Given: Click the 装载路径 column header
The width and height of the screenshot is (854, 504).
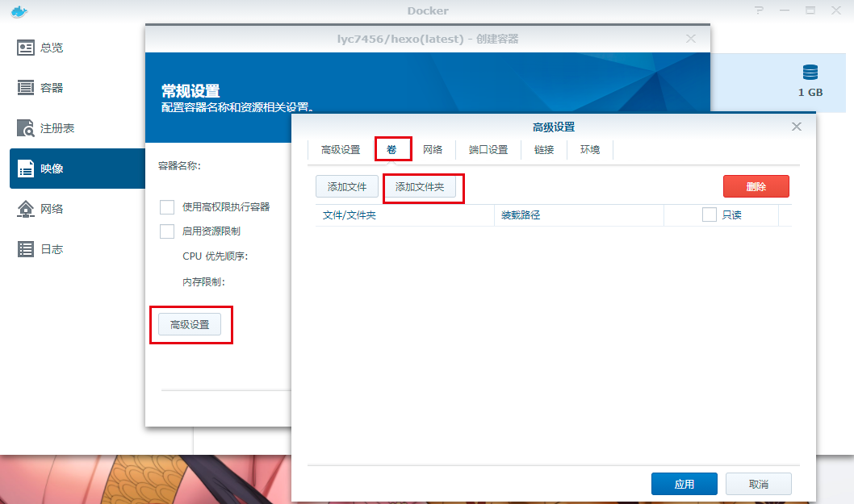Looking at the screenshot, I should tap(521, 215).
